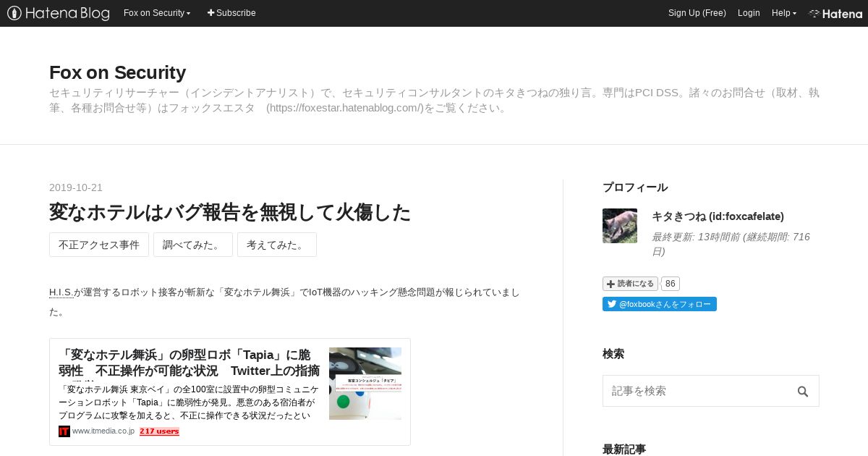Image resolution: width=868 pixels, height=456 pixels.
Task: Click the 読者になる reader button
Action: coord(630,284)
